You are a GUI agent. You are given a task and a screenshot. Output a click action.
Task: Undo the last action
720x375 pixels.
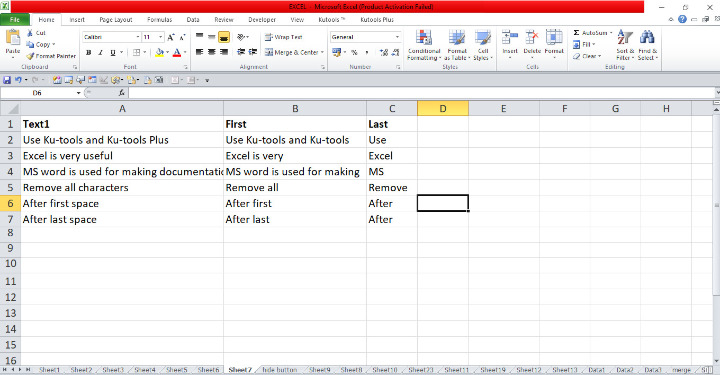(18, 80)
